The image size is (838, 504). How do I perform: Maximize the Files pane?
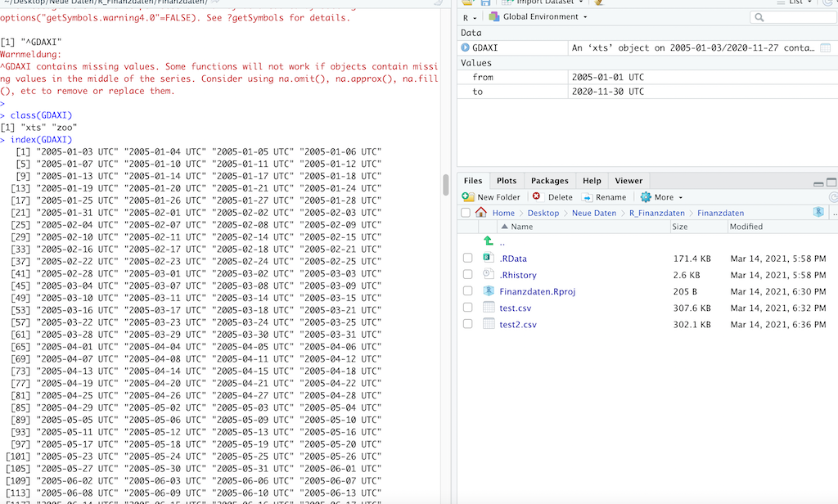pyautogui.click(x=831, y=182)
